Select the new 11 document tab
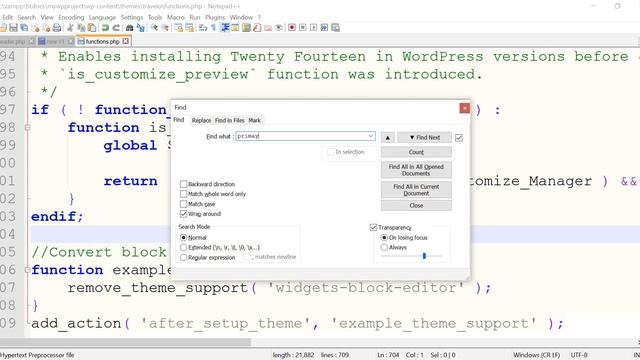640x360 pixels. 56,42
